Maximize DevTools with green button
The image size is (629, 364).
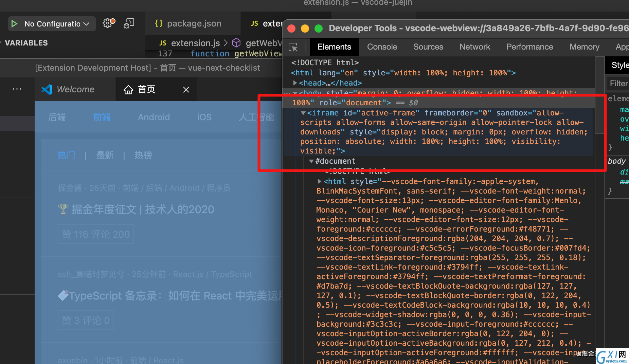[x=319, y=29]
